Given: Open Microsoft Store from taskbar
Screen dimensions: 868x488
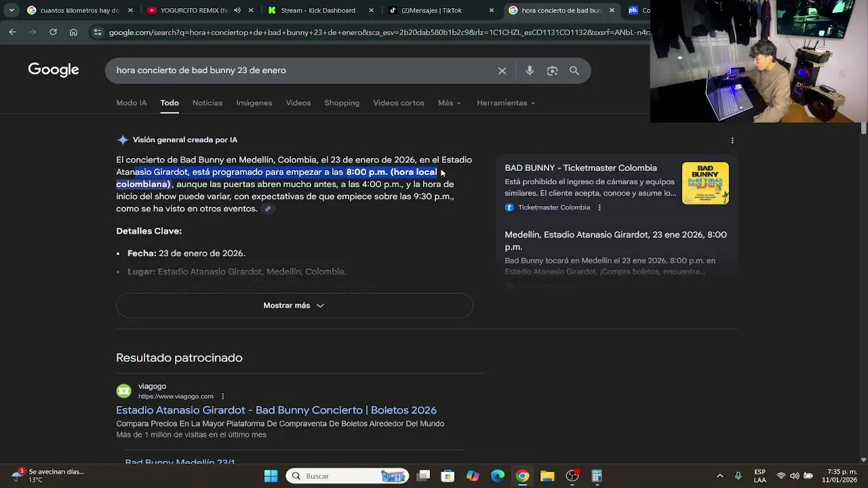Looking at the screenshot, I should pyautogui.click(x=448, y=476).
